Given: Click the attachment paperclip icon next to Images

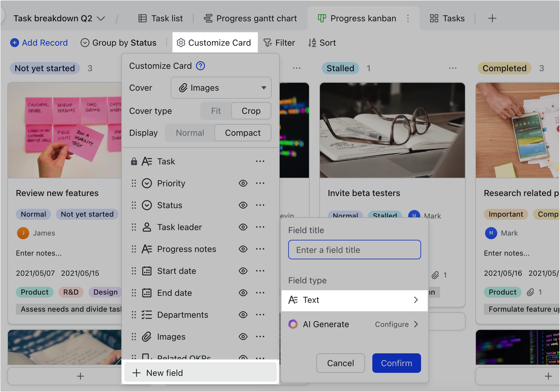Looking at the screenshot, I should pos(183,88).
